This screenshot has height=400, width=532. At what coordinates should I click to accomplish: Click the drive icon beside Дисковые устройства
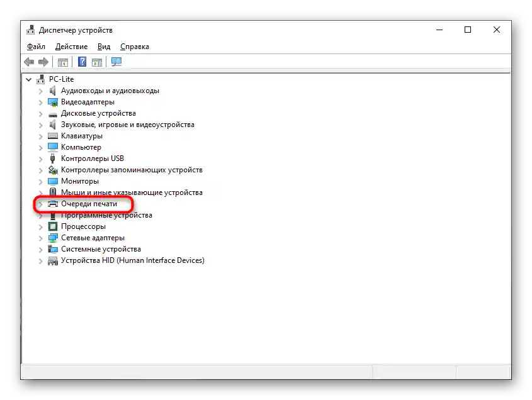(x=53, y=114)
